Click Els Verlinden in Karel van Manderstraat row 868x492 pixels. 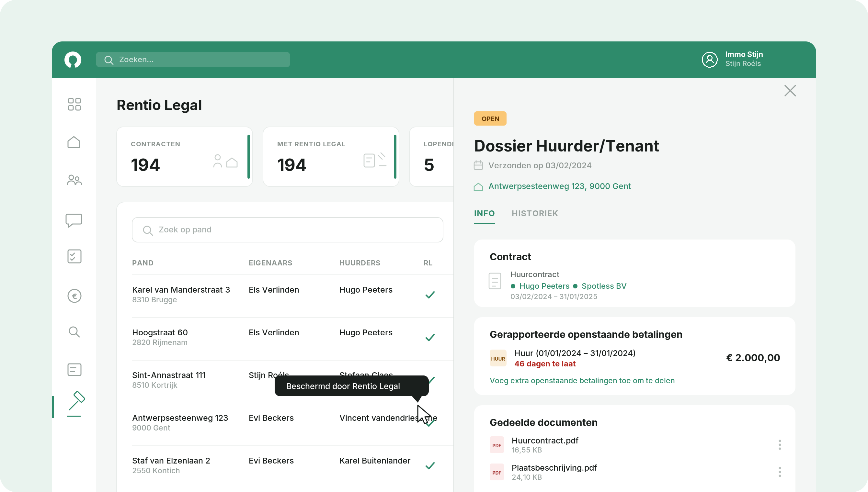pyautogui.click(x=273, y=290)
